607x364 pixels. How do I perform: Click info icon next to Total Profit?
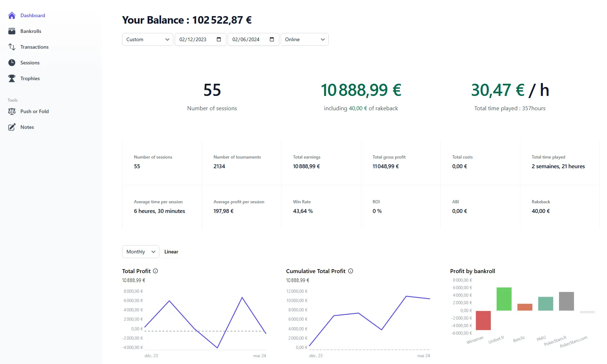click(x=155, y=271)
